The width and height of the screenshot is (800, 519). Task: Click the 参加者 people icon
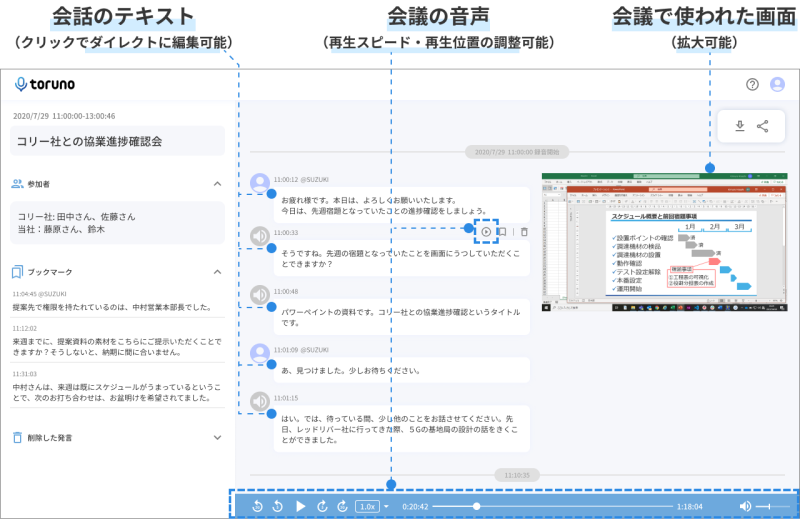tap(17, 184)
